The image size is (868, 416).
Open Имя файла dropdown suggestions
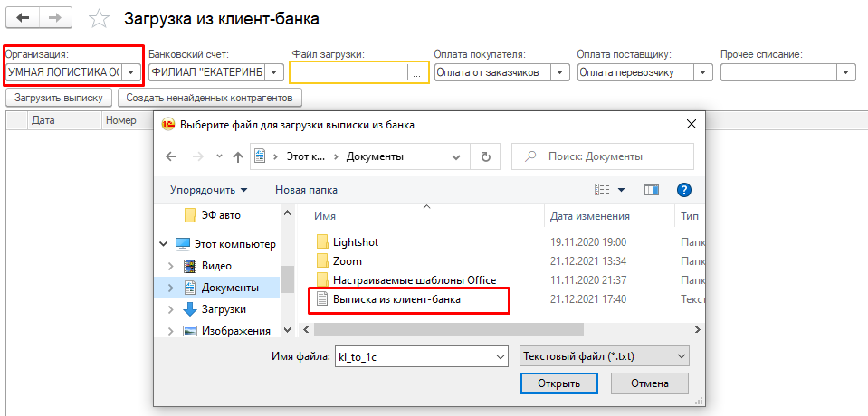coord(501,356)
